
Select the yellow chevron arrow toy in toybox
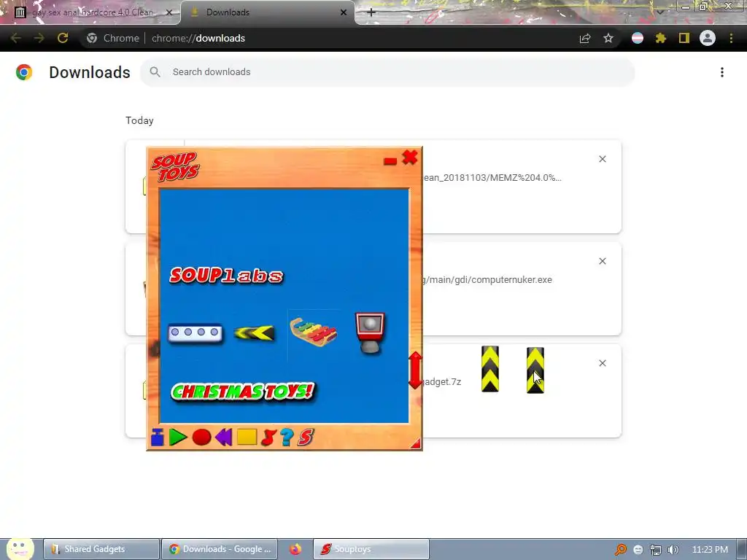click(255, 332)
